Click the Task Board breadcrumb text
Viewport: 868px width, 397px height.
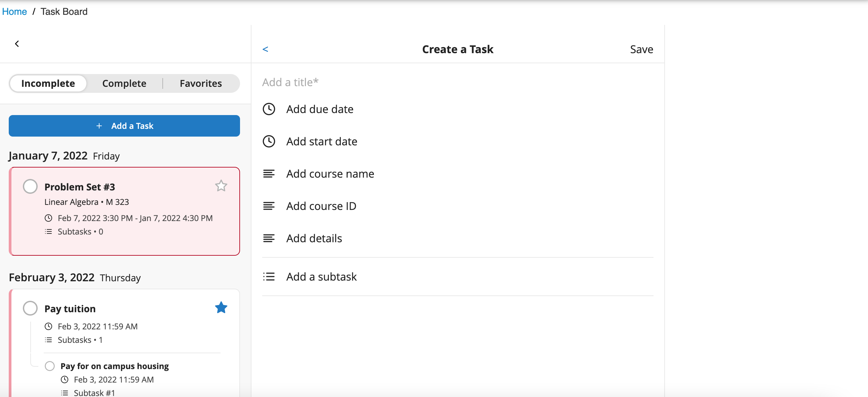(64, 11)
